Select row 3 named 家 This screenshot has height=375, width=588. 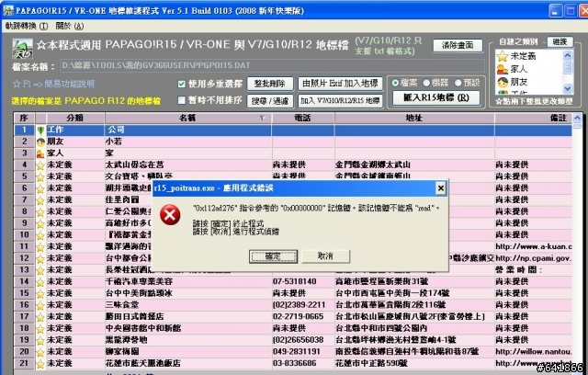click(293, 153)
